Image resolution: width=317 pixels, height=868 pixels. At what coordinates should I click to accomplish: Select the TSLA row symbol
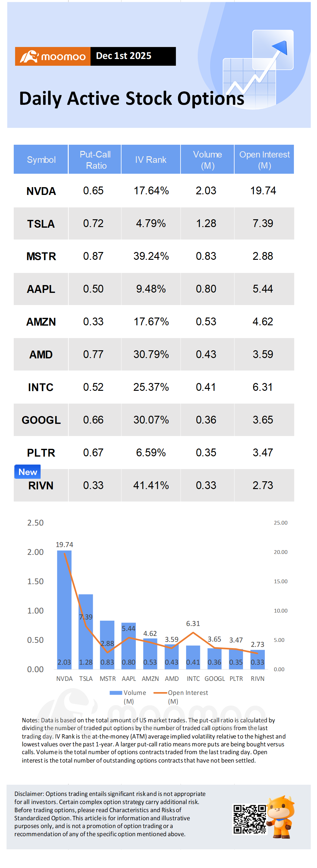click(x=41, y=224)
